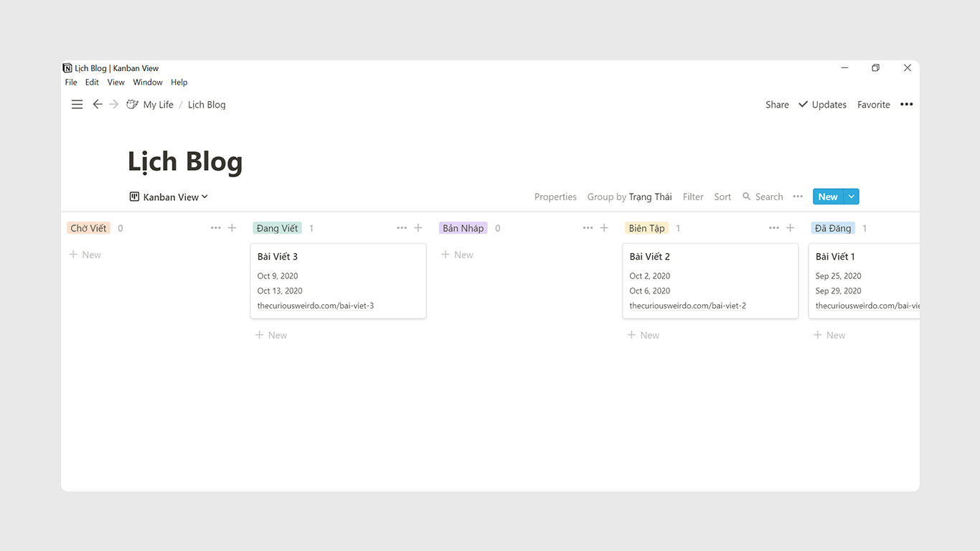This screenshot has width=980, height=551.
Task: Open Group by Trạng Thái options
Action: coord(629,197)
